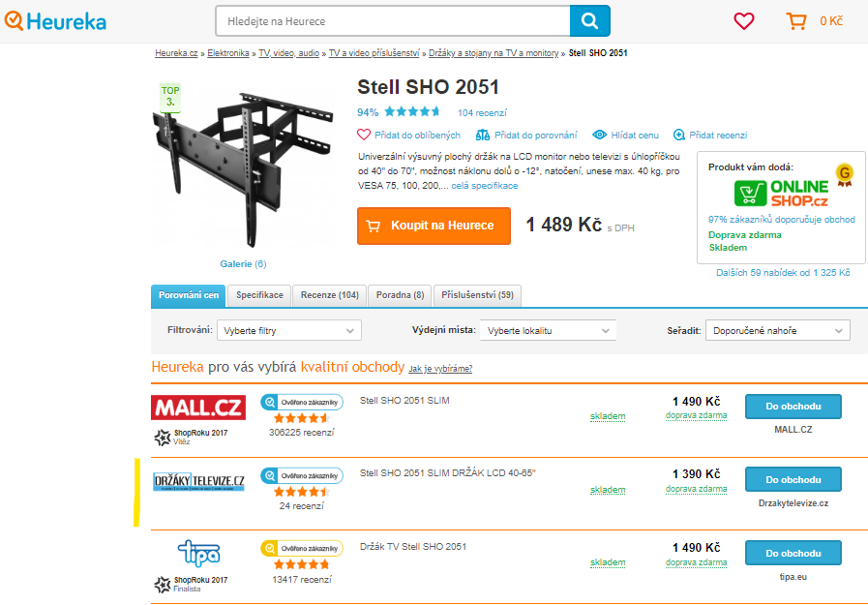Open the celá specifikace link

click(x=485, y=186)
